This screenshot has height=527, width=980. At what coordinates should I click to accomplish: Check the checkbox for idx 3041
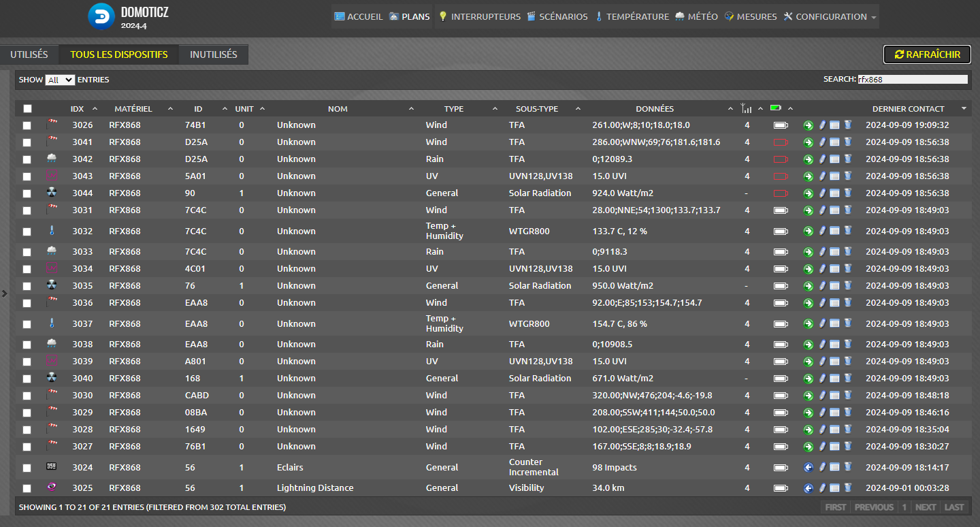[27, 143]
